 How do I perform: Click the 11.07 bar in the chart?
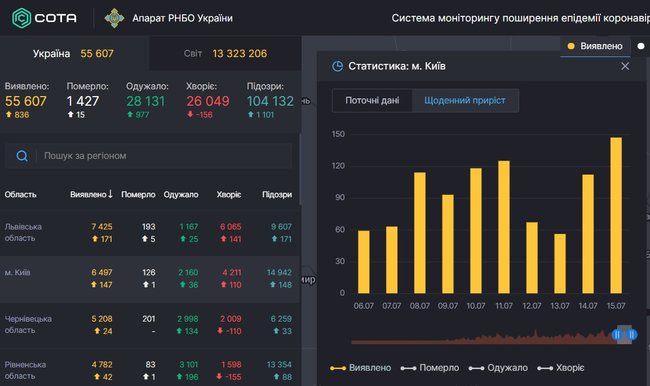504,227
